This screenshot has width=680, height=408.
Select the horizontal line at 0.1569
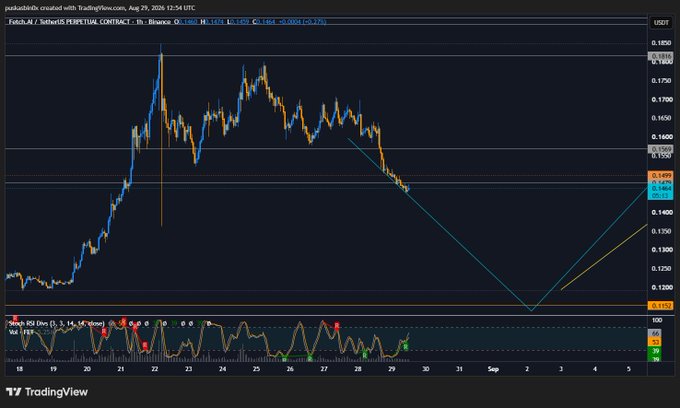point(325,149)
